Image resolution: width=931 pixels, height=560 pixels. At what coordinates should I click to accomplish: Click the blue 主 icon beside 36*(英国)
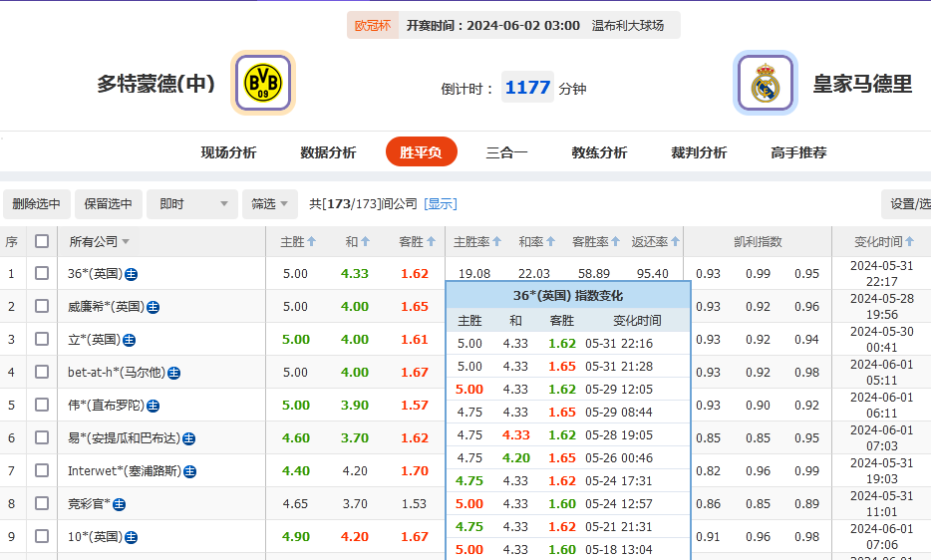coord(131,274)
